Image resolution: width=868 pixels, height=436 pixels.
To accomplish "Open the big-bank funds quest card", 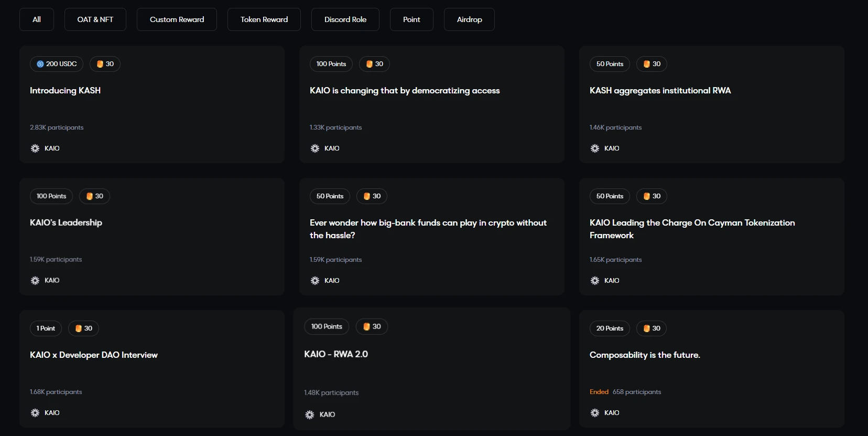I will pos(428,229).
